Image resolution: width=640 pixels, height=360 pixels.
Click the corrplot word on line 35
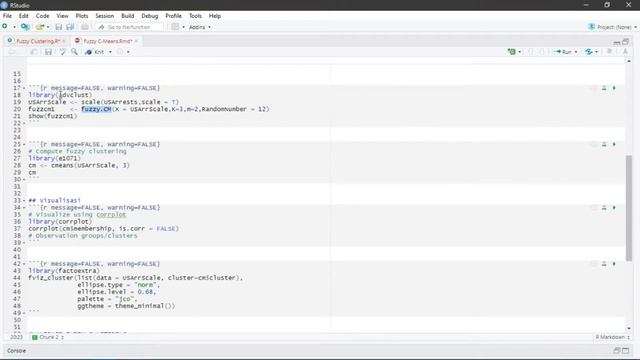[111, 215]
